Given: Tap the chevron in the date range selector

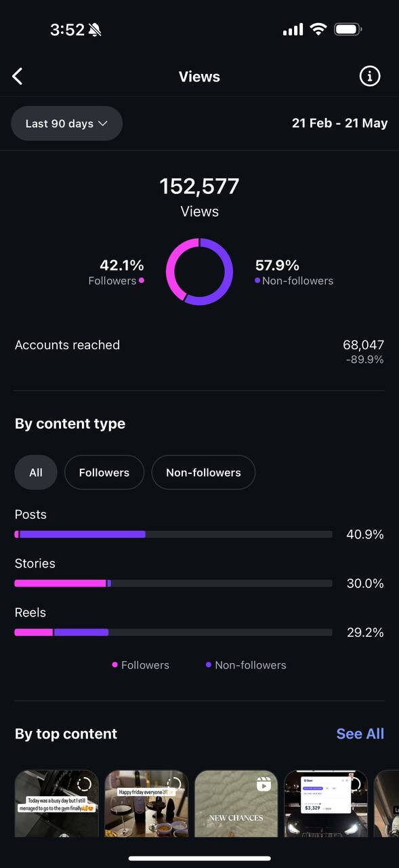Looking at the screenshot, I should 103,123.
